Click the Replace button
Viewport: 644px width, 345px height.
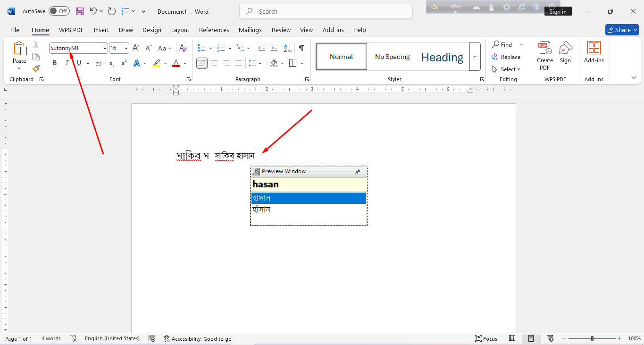click(x=506, y=57)
